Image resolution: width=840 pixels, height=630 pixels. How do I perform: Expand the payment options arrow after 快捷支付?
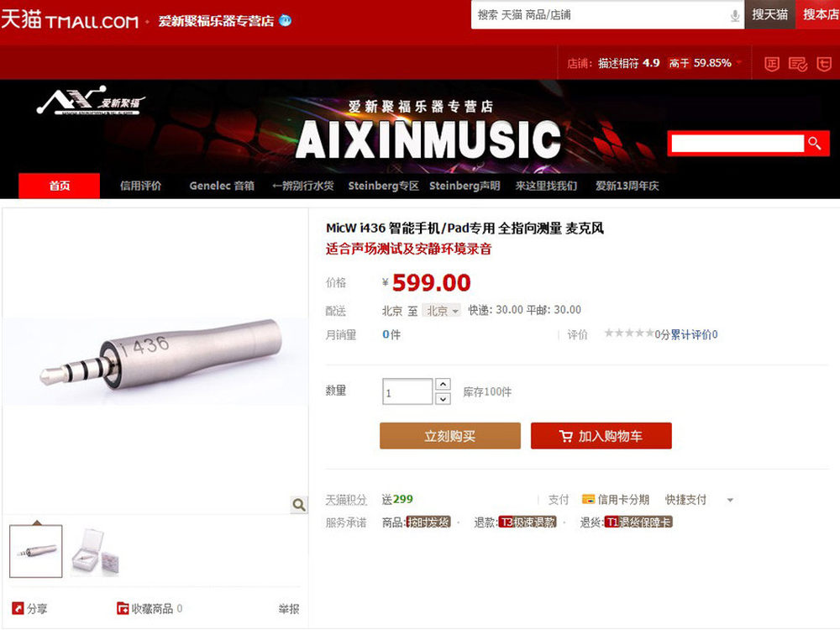[x=730, y=500]
